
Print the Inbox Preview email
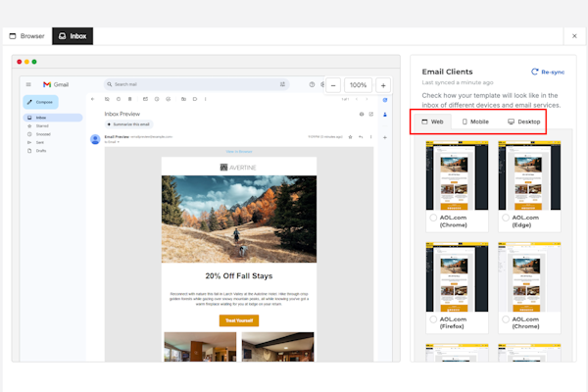click(x=362, y=114)
